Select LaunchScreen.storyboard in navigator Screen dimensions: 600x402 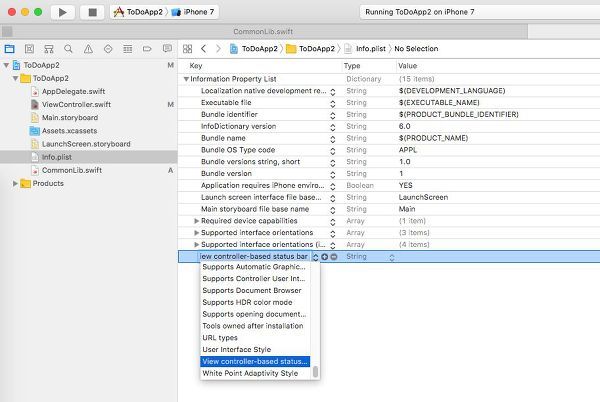(x=86, y=144)
